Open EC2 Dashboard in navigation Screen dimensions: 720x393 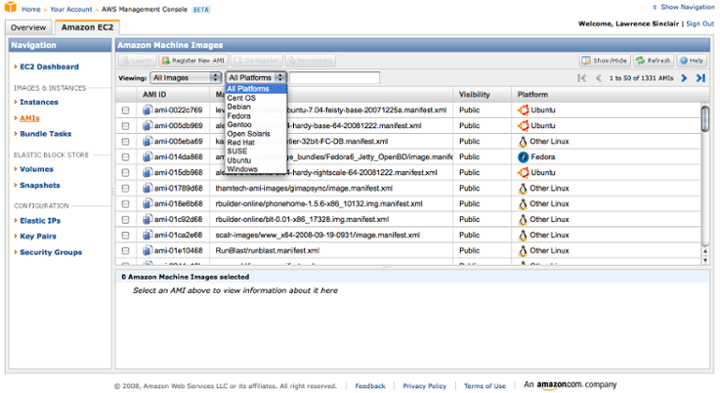(49, 67)
